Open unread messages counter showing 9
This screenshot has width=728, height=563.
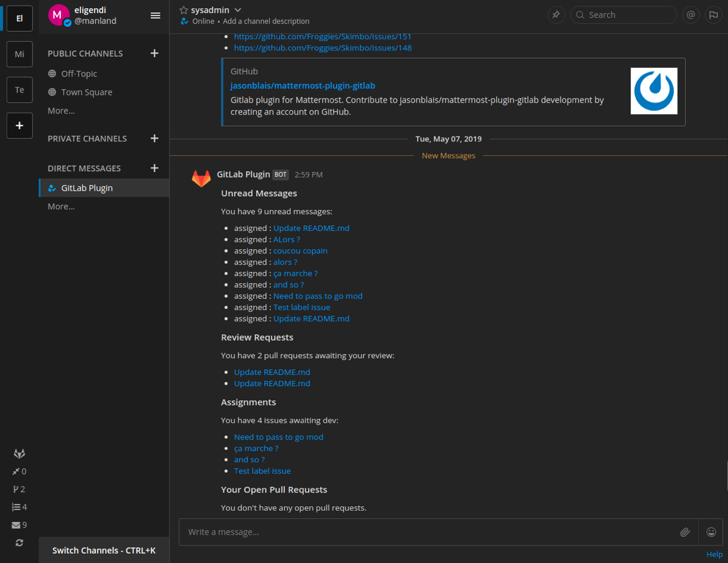click(19, 525)
